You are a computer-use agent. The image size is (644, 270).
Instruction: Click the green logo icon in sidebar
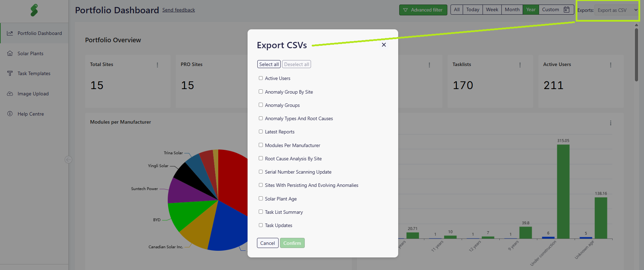point(34,10)
